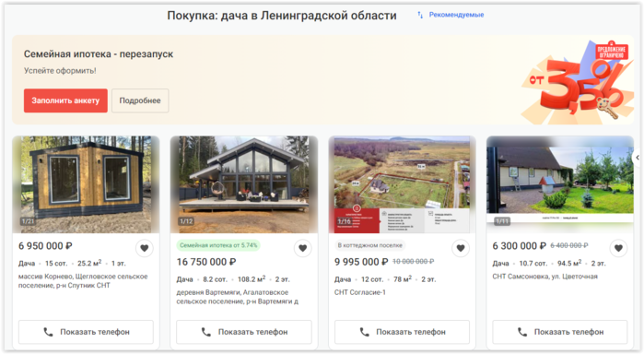
Task: View the aerial plot photo of Согласие-1
Action: (x=402, y=184)
